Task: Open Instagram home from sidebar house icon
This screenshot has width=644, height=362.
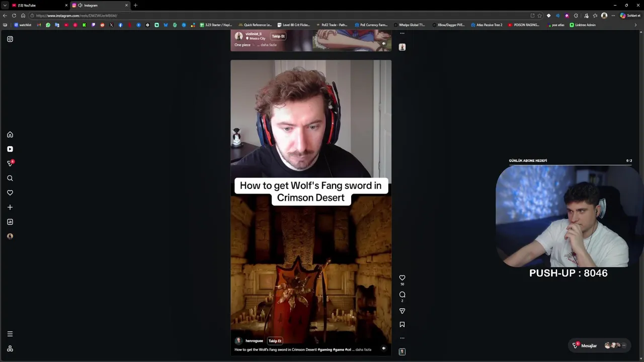Action: [10, 135]
